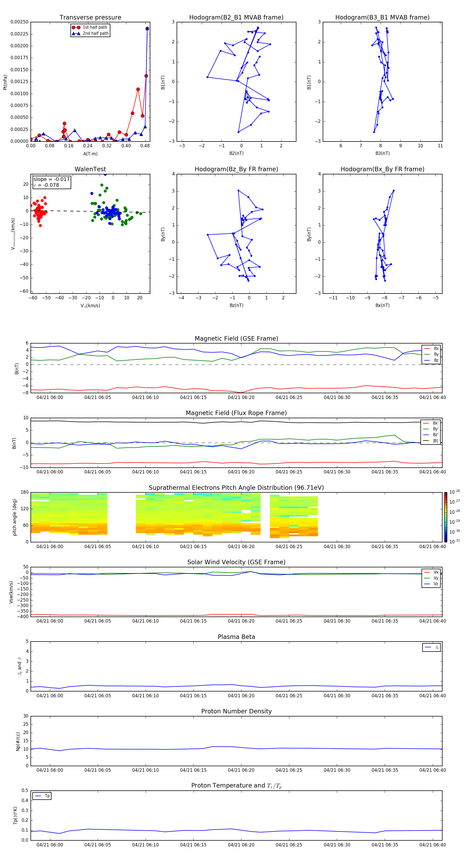473x868 pixels.
Task: Click the pitch angle color scale bar
Action: coord(446,517)
